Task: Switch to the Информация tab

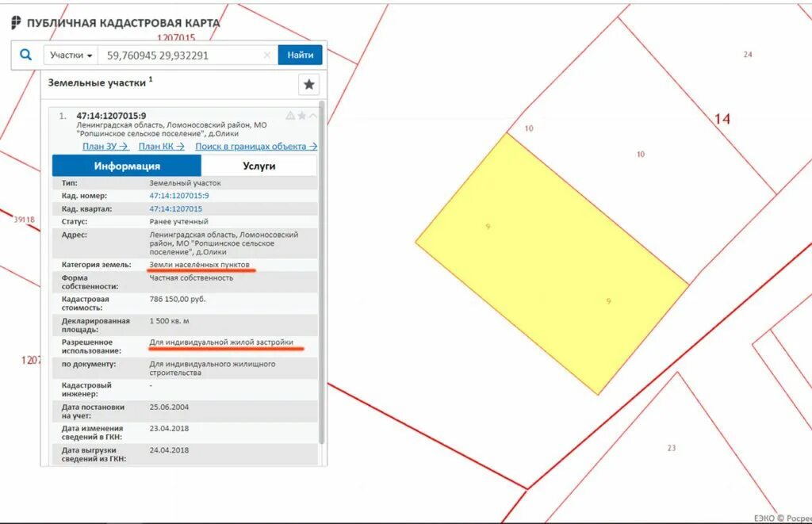Action: point(126,166)
